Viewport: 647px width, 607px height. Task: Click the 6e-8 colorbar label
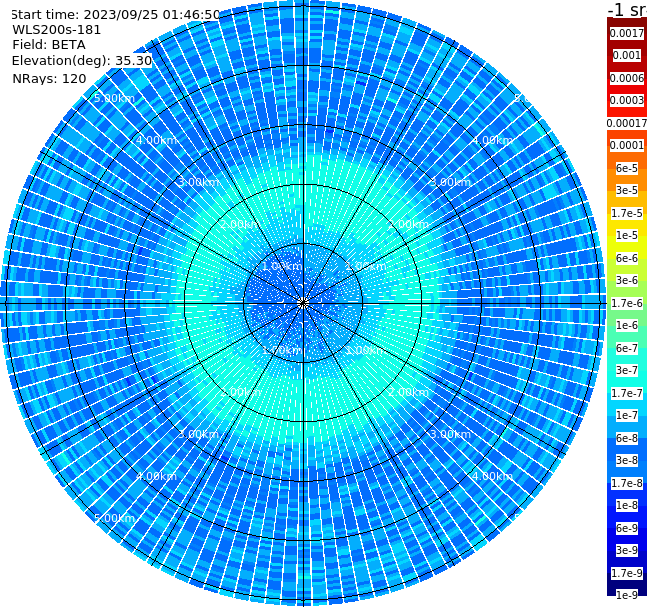click(627, 438)
